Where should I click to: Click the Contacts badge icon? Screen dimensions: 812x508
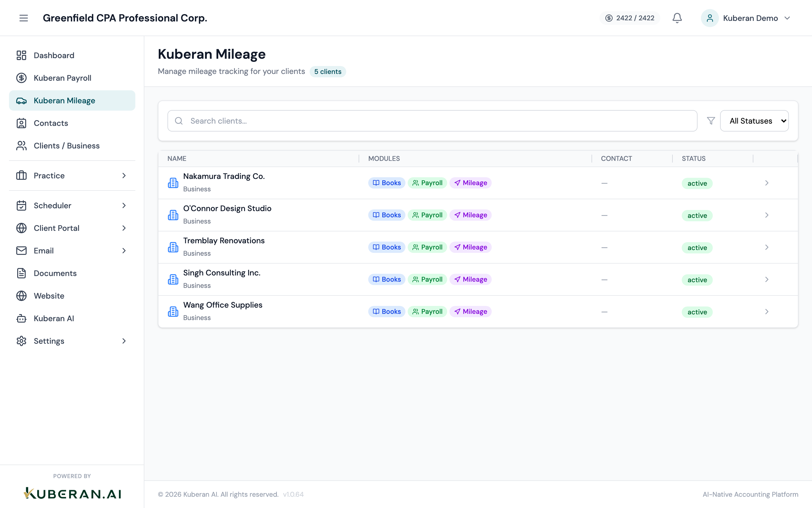tap(21, 123)
